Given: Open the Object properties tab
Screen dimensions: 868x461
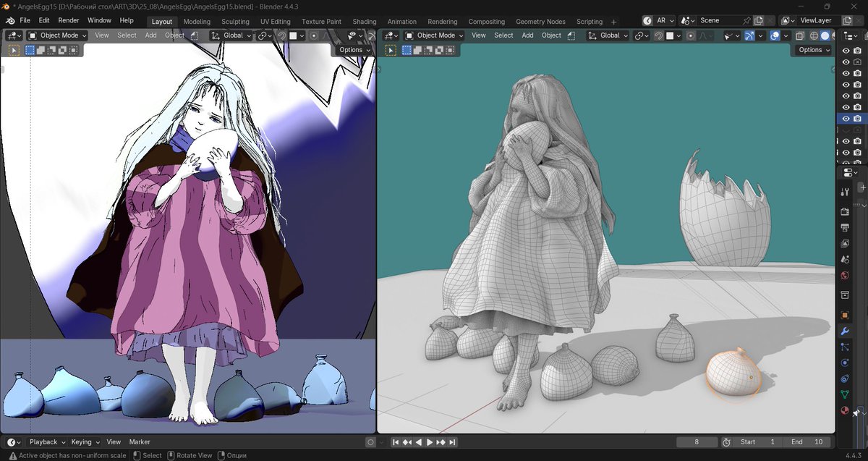Looking at the screenshot, I should (844, 315).
